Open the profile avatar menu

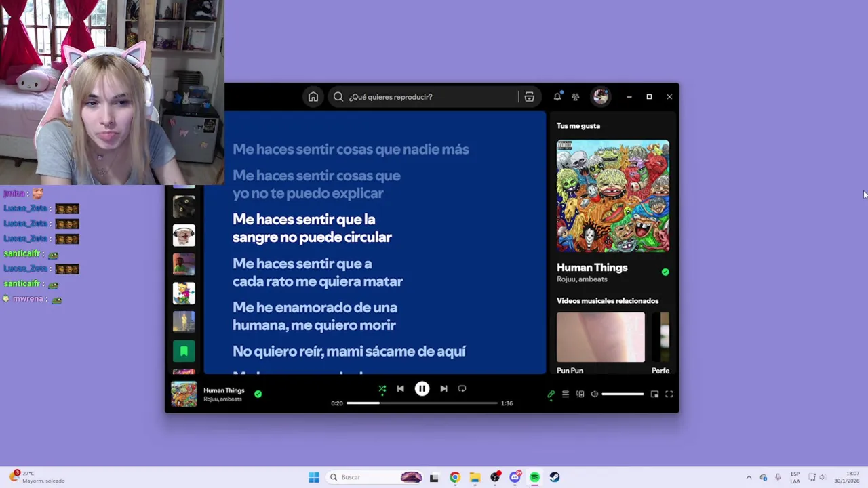(601, 97)
